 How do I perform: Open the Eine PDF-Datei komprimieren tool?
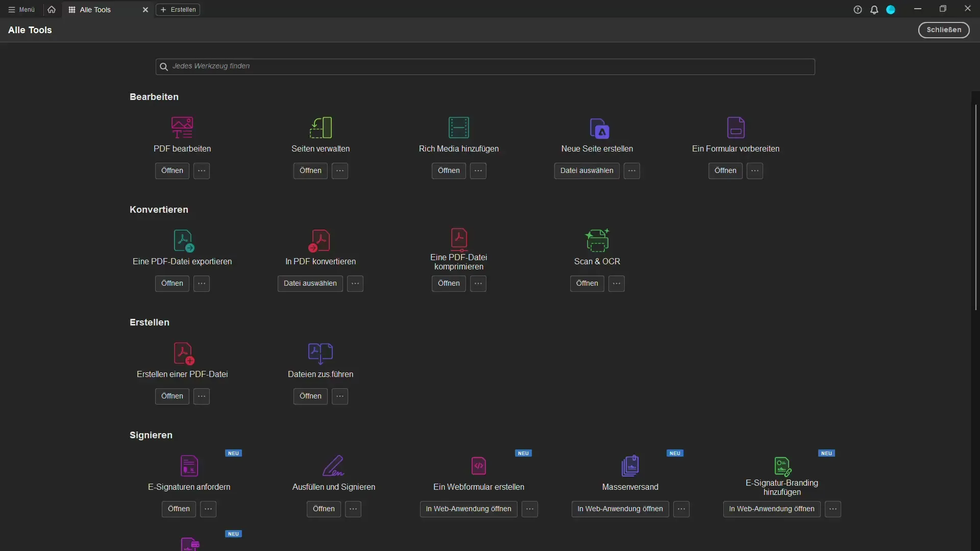[449, 283]
